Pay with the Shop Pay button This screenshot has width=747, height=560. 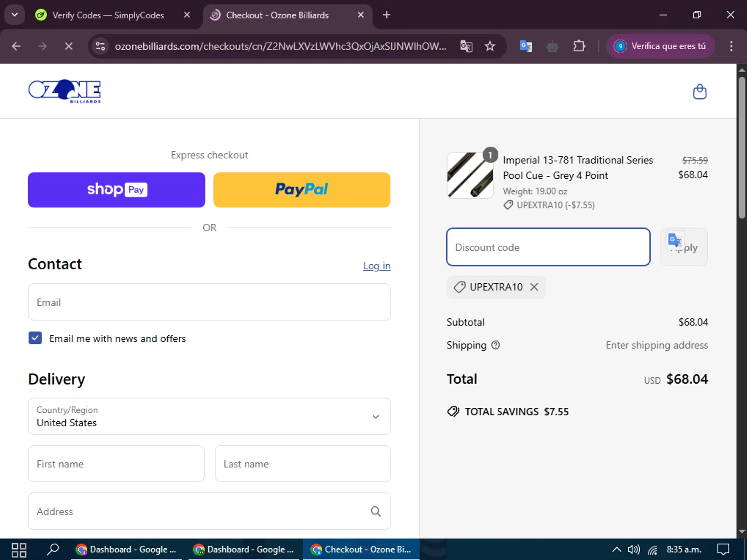coord(117,190)
